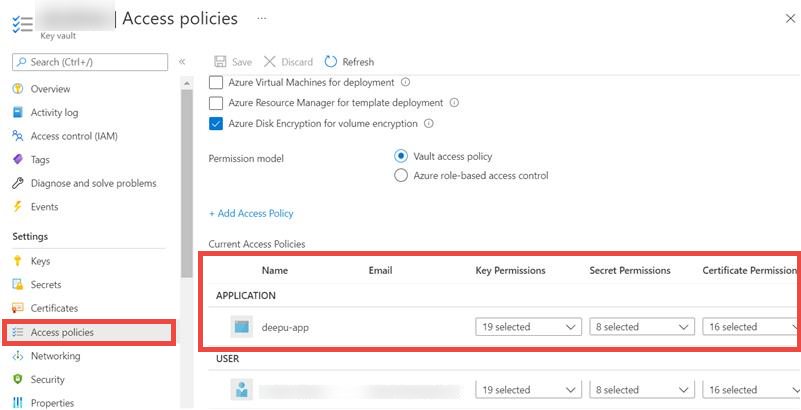The image size is (801, 410).
Task: Click the Refresh icon in the toolbar
Action: point(331,62)
